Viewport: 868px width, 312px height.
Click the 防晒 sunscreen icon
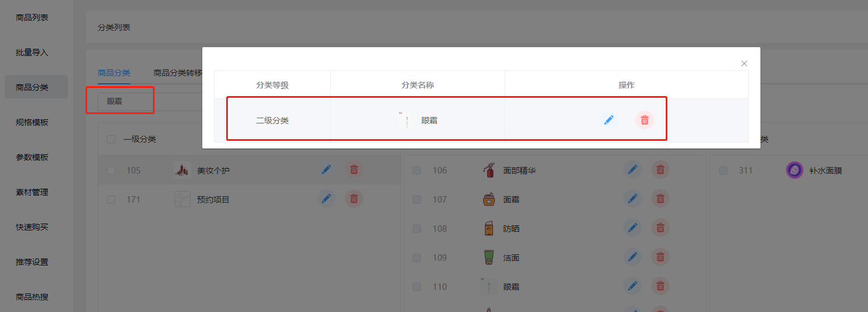(489, 228)
